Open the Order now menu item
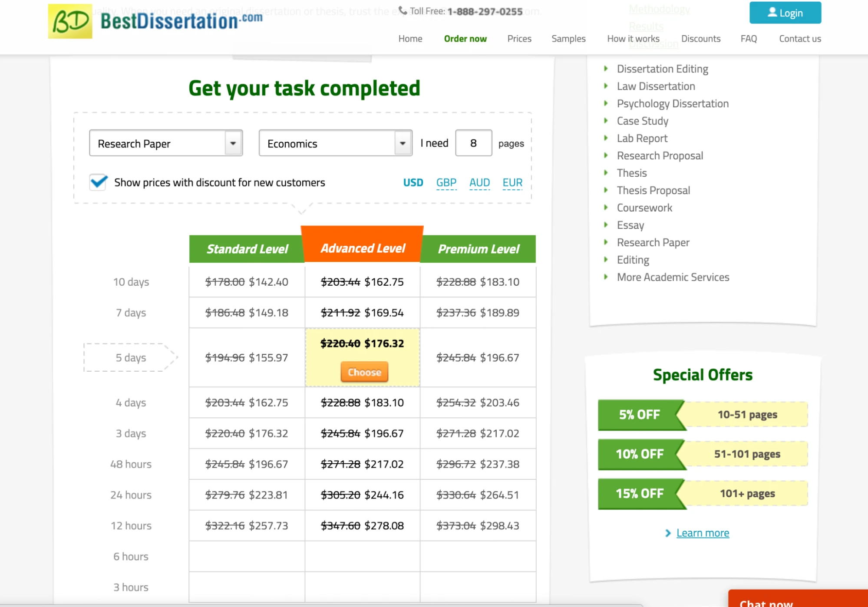 (x=465, y=39)
